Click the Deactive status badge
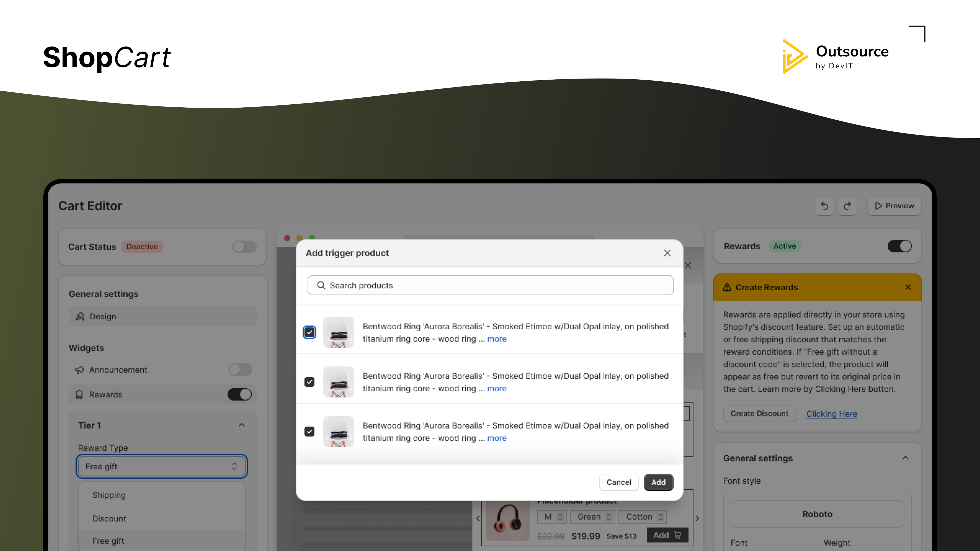980x551 pixels. [x=142, y=246]
